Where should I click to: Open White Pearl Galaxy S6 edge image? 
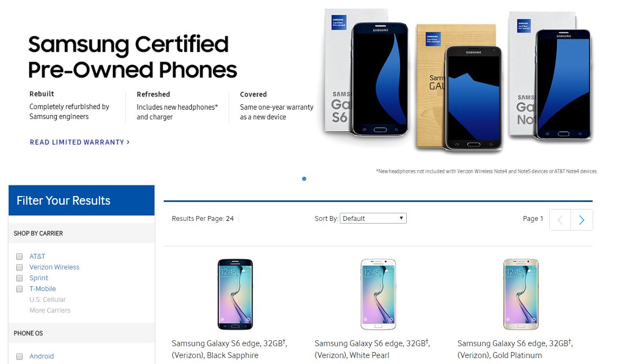click(x=378, y=294)
